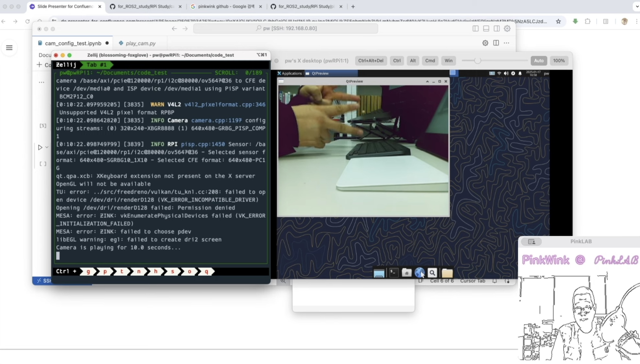Open the notebook settings gear icon
The height and width of the screenshot is (364, 640).
485,43
